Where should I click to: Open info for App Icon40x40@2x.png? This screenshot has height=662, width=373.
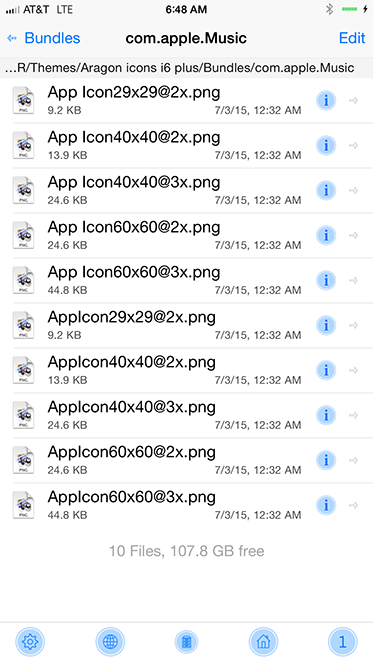pos(326,146)
